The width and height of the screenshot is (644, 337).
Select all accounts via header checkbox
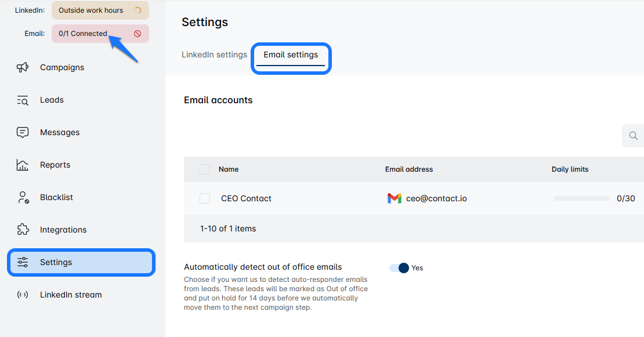click(x=205, y=169)
